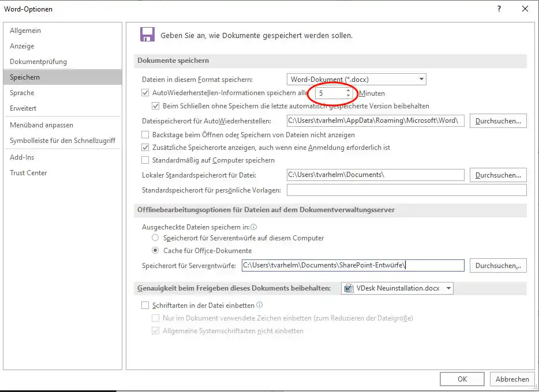Viewport: 539px width, 392px height.
Task: Switch to the Trust Center category
Action: pos(28,173)
